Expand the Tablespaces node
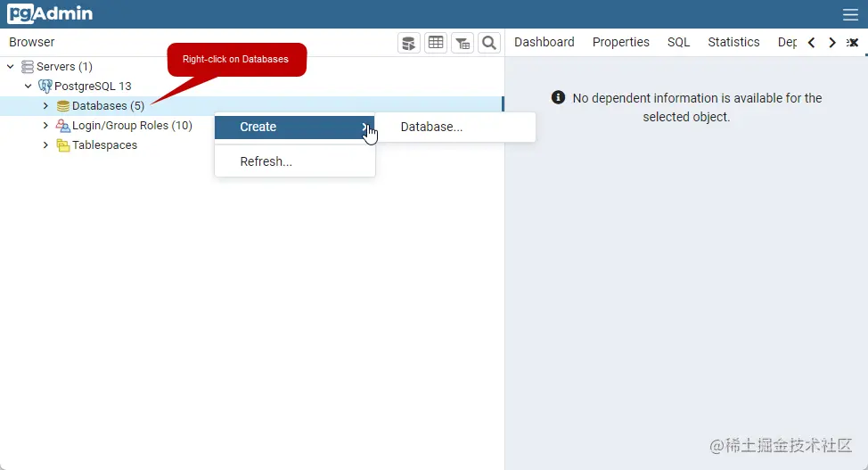Viewport: 868px width, 470px height. (x=45, y=145)
